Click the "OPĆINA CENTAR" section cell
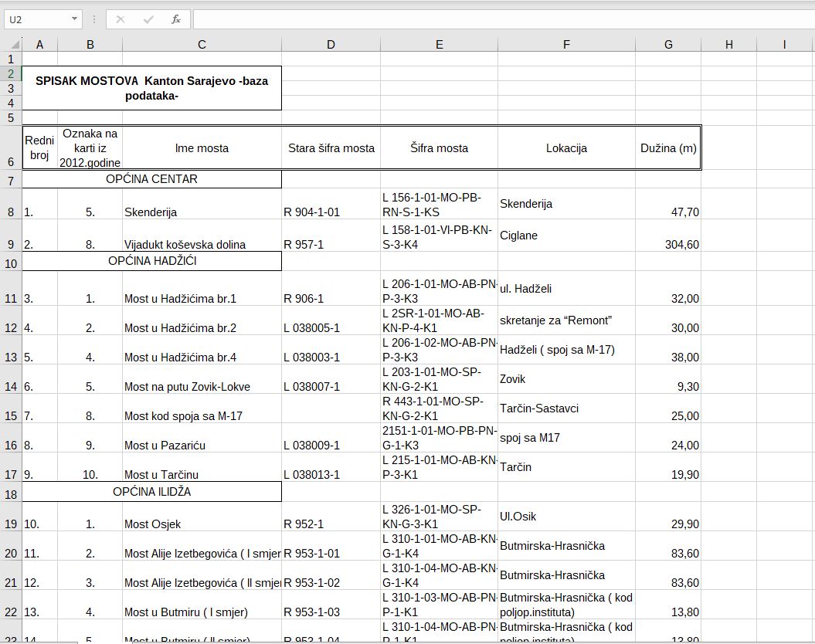Image resolution: width=815 pixels, height=644 pixels. pyautogui.click(x=151, y=179)
